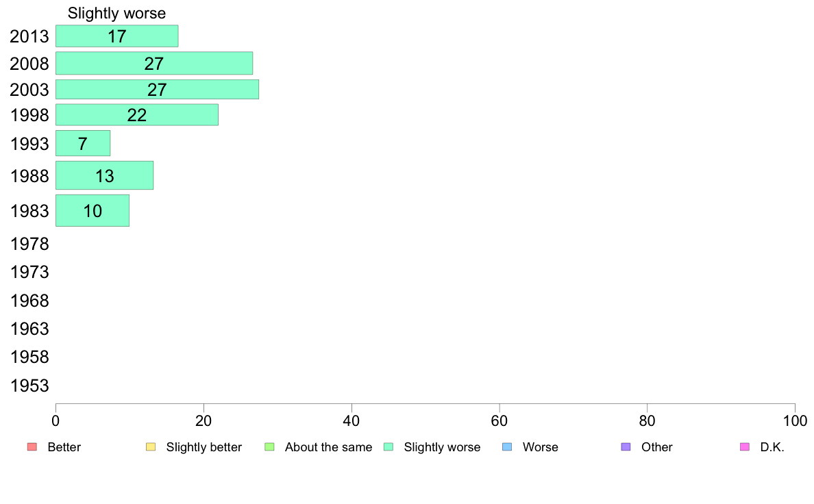
Task: Click the Other legend swatch
Action: [626, 447]
